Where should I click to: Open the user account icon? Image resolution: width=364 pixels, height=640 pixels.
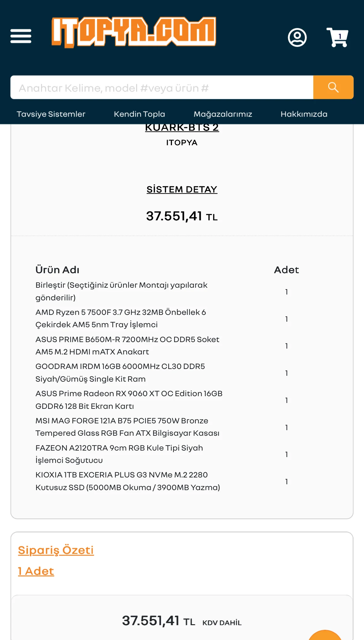297,38
